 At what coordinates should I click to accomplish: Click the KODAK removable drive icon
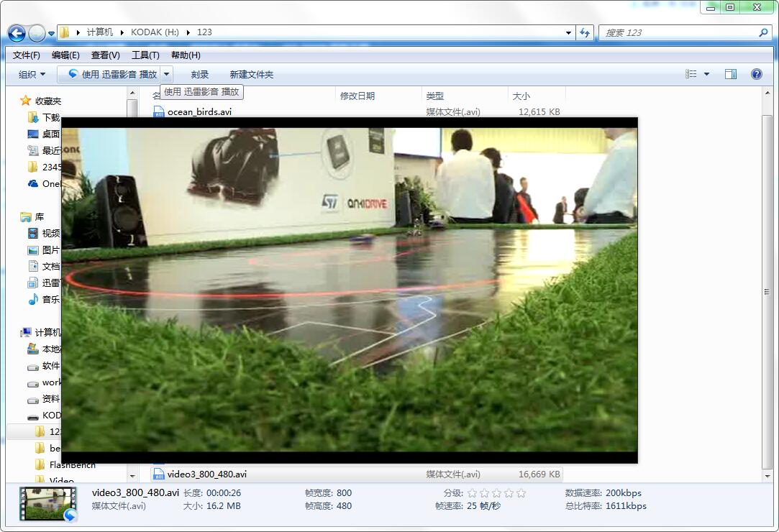pyautogui.click(x=33, y=416)
